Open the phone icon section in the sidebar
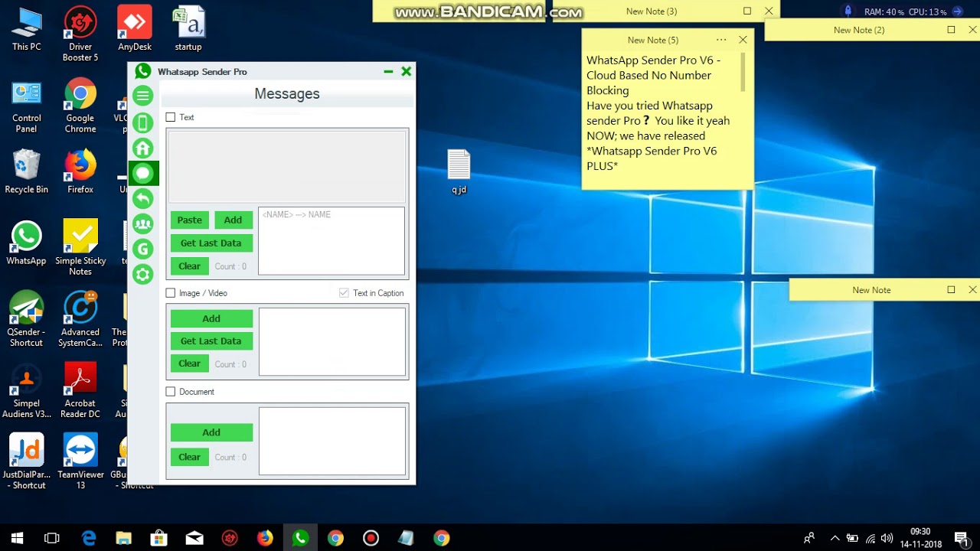Viewport: 980px width, 551px height. pos(143,122)
